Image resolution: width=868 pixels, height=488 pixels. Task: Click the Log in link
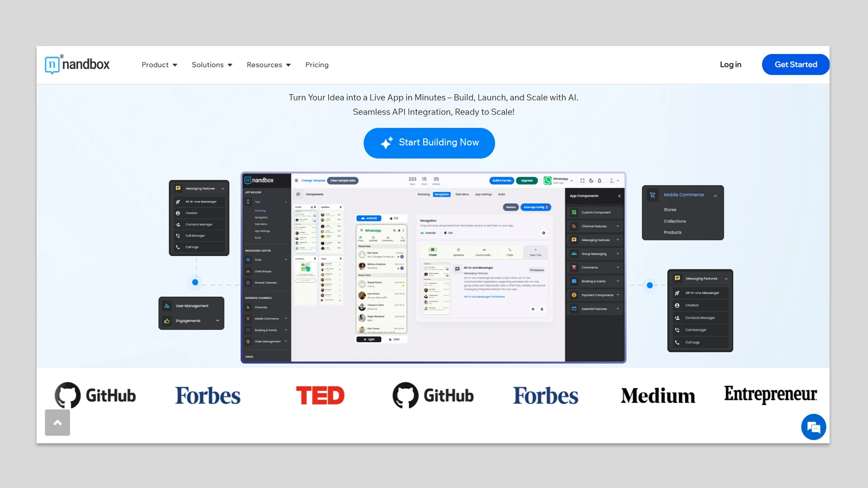[x=730, y=65]
